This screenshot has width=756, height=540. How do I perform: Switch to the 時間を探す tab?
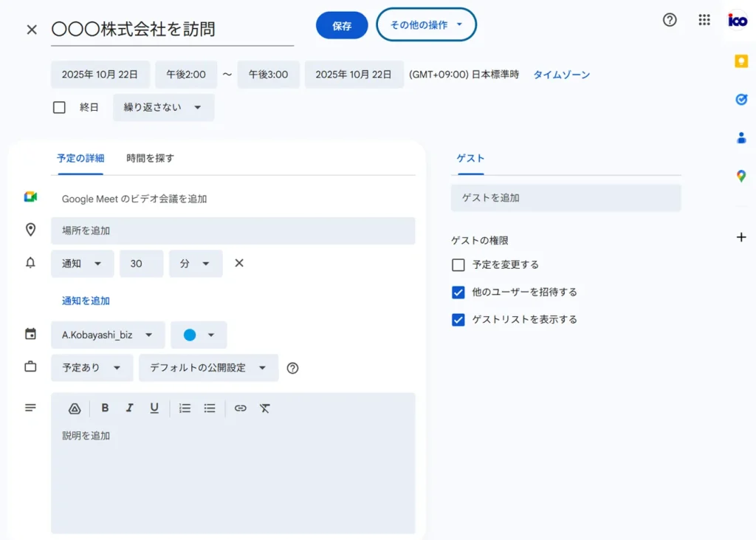point(150,158)
